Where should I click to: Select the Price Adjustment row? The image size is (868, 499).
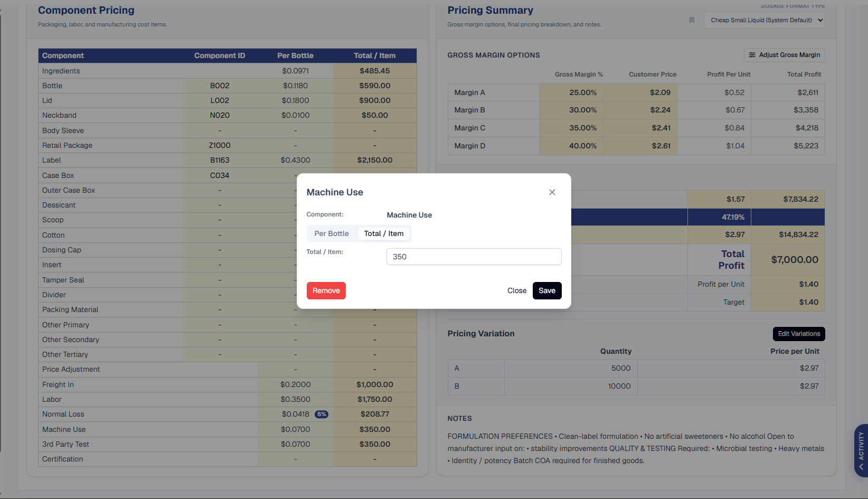tap(227, 369)
